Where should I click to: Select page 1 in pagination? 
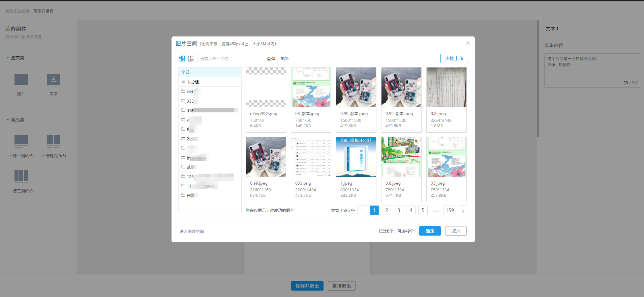point(374,210)
